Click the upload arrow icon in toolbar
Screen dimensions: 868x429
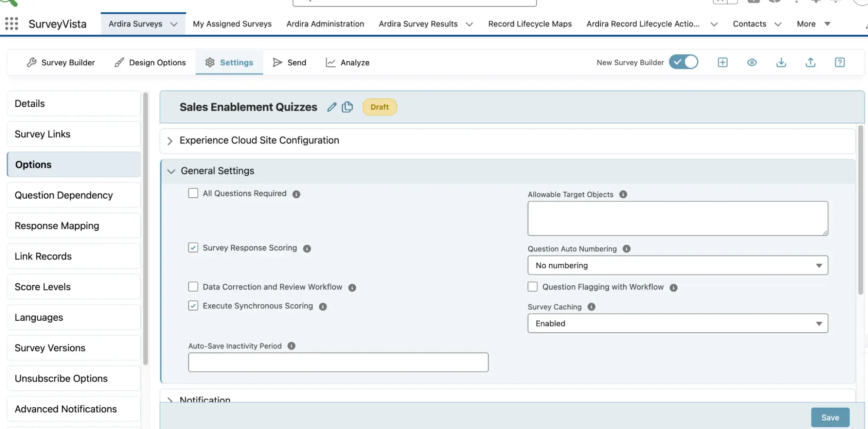point(810,62)
